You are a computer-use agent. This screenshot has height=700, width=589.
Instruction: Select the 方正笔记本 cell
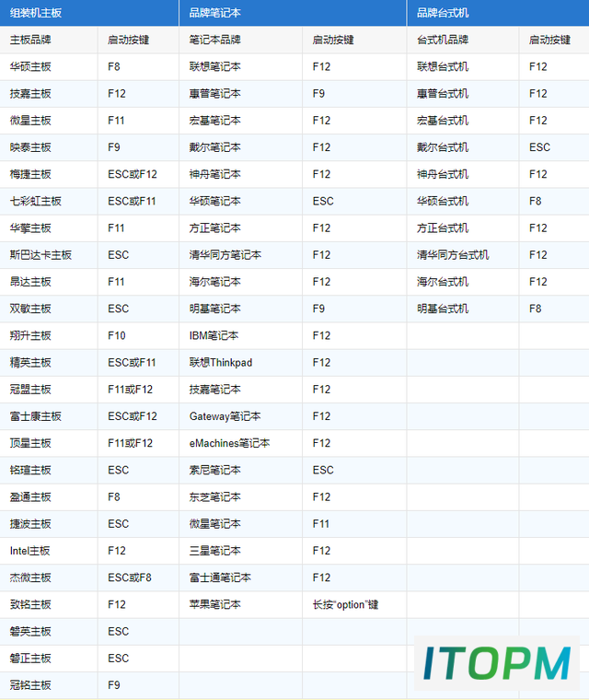pyautogui.click(x=240, y=228)
